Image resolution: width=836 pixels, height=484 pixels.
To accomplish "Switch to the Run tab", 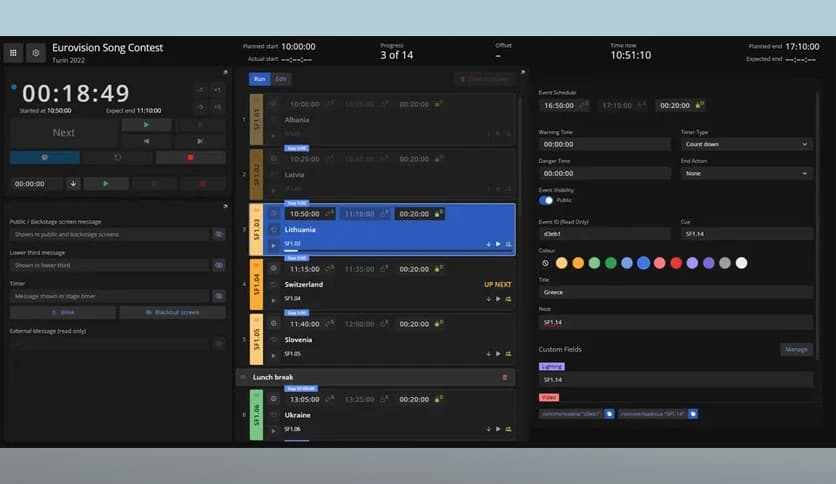I will [260, 79].
